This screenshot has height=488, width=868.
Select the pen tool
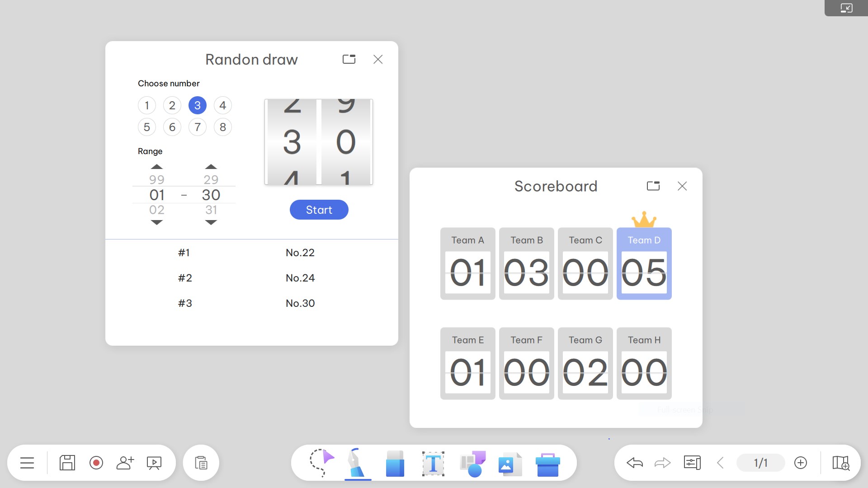pyautogui.click(x=357, y=463)
